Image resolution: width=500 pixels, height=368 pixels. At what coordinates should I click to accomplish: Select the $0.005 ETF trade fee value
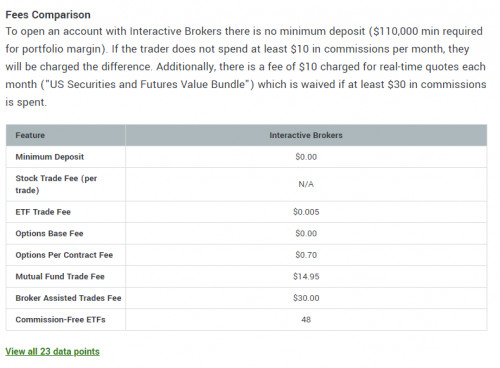tap(306, 212)
